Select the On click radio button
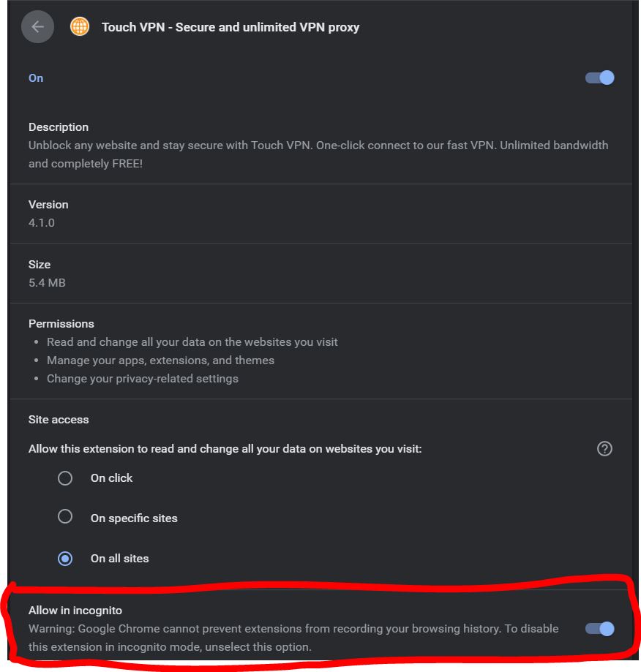 tap(64, 477)
